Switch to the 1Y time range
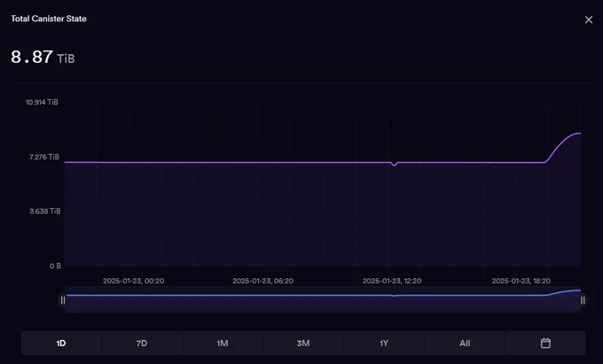The height and width of the screenshot is (364, 603). click(384, 343)
